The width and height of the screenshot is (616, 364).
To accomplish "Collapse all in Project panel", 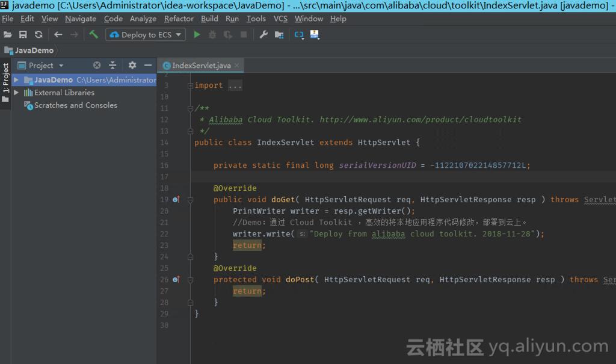I will point(112,65).
